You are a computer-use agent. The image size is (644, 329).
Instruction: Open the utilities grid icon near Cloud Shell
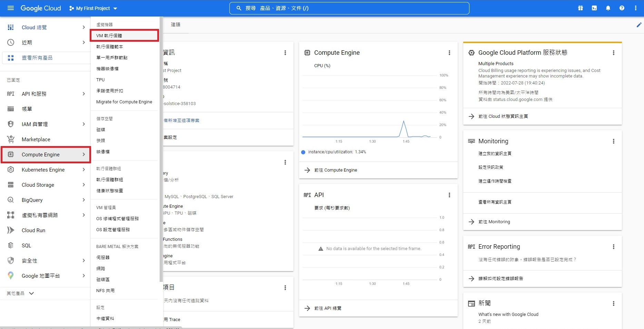pos(580,8)
